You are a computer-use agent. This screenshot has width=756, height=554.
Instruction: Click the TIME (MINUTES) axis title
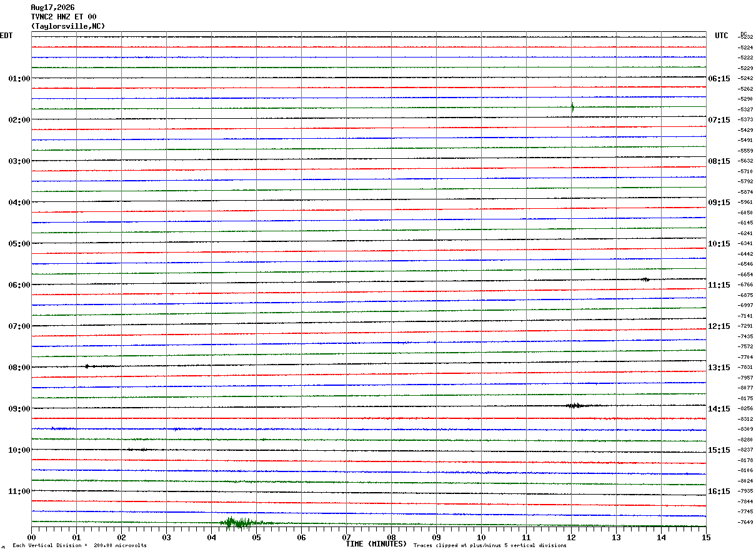click(x=376, y=544)
